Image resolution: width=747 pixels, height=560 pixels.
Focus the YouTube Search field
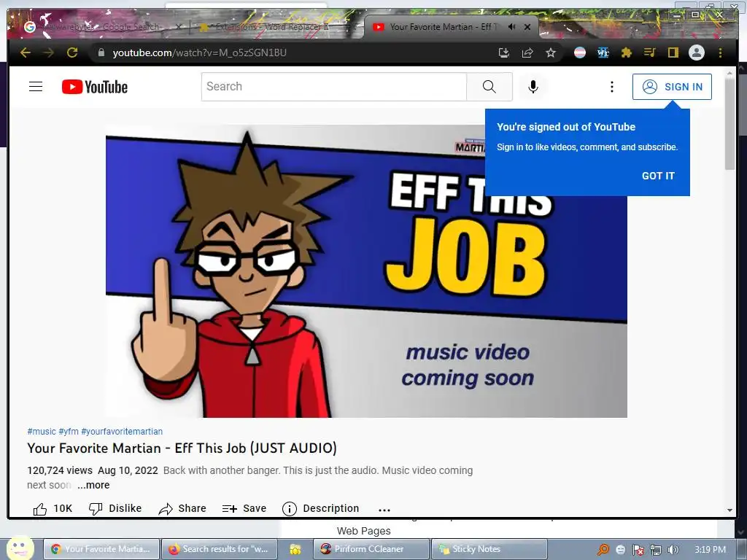point(333,87)
